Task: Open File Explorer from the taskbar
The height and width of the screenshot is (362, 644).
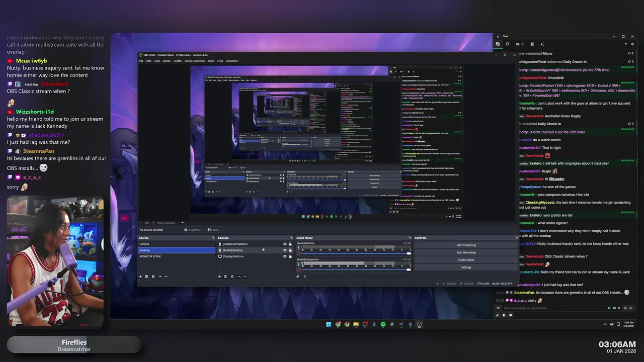Action: point(356,324)
